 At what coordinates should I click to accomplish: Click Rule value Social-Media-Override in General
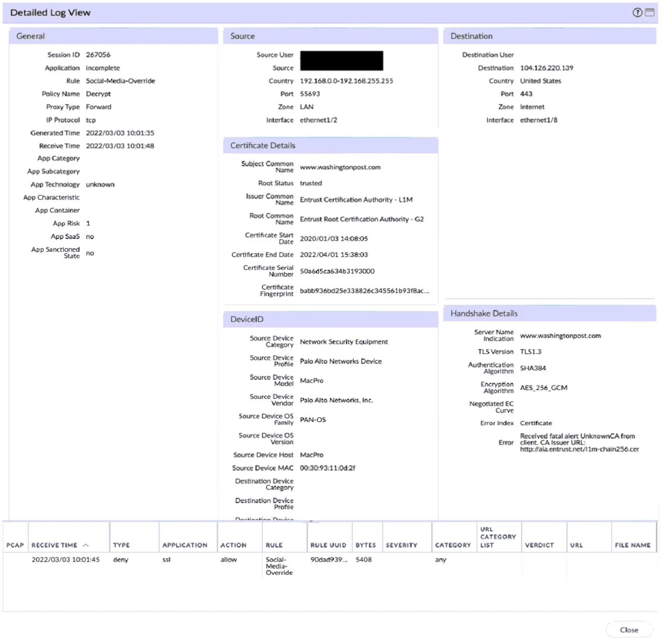pyautogui.click(x=120, y=81)
